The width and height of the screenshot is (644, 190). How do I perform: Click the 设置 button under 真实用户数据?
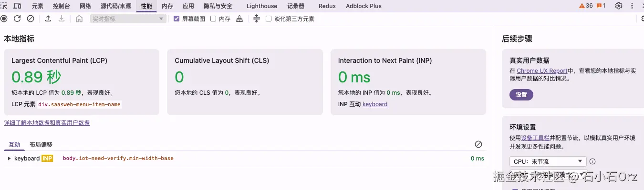521,94
